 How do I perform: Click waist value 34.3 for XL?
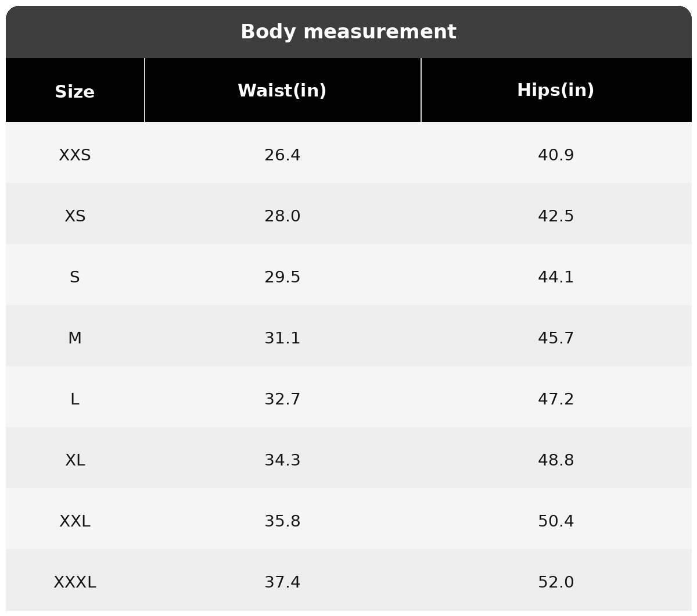[x=282, y=460]
